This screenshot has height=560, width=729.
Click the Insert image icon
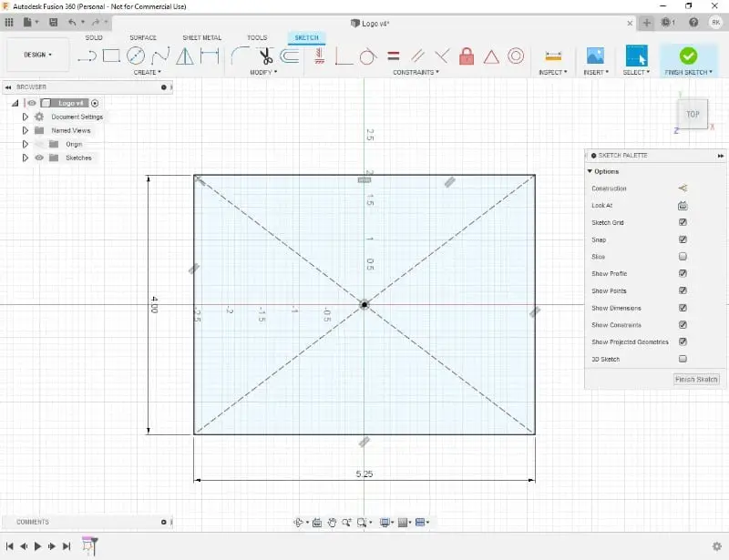pos(595,56)
